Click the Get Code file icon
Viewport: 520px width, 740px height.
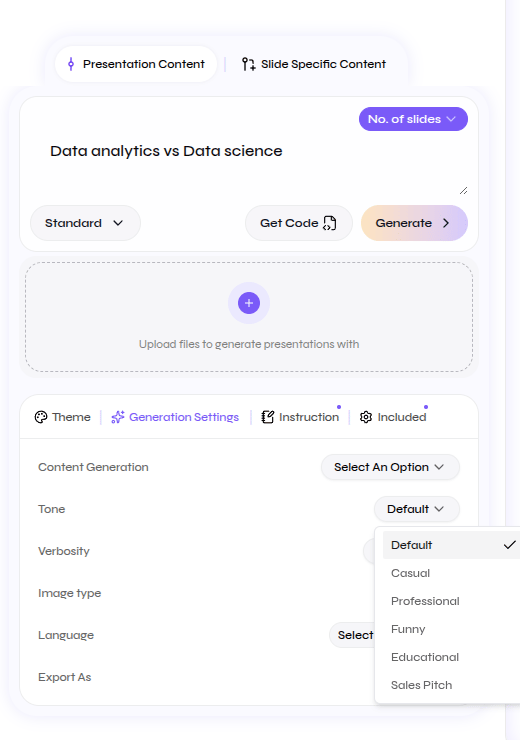(329, 223)
